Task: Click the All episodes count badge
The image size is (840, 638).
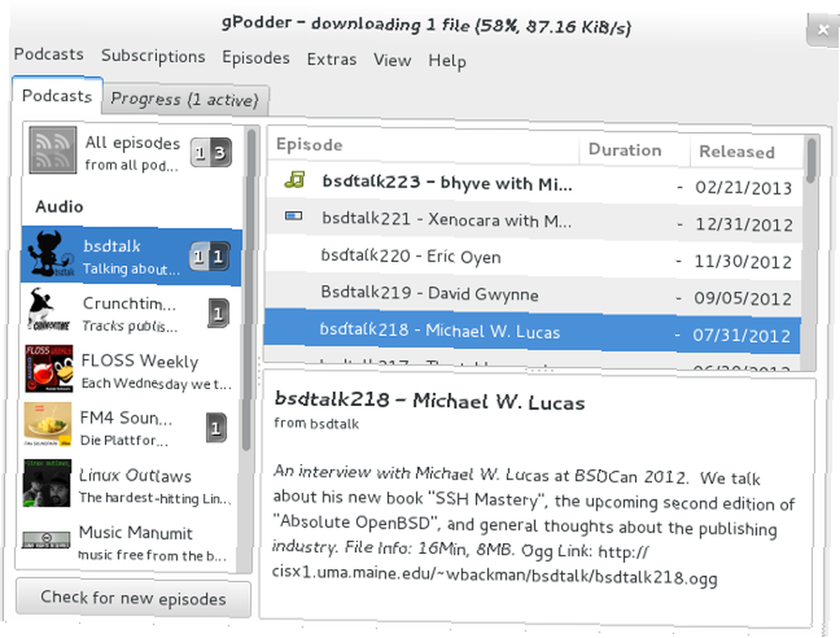Action: 211,153
